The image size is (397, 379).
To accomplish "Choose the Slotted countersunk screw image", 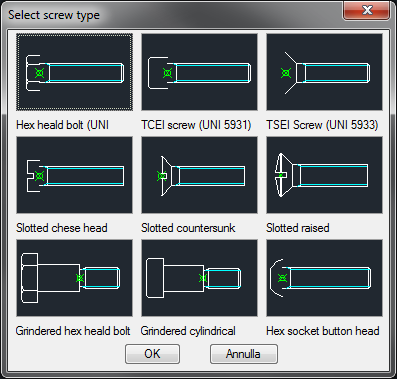I will tap(199, 175).
